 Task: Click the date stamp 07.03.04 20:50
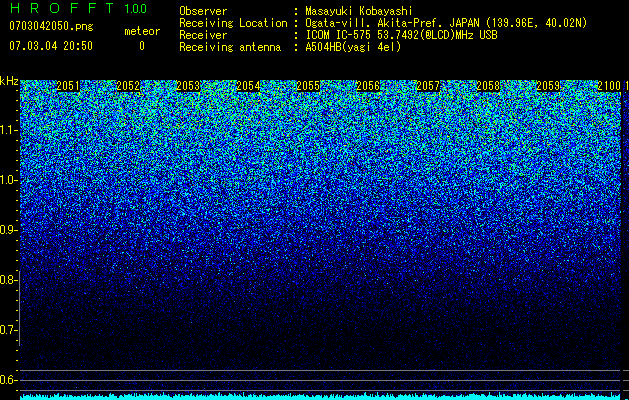[51, 46]
